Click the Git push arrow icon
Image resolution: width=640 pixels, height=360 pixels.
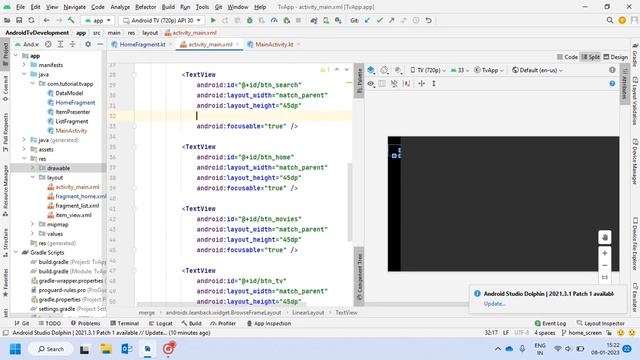point(392,20)
